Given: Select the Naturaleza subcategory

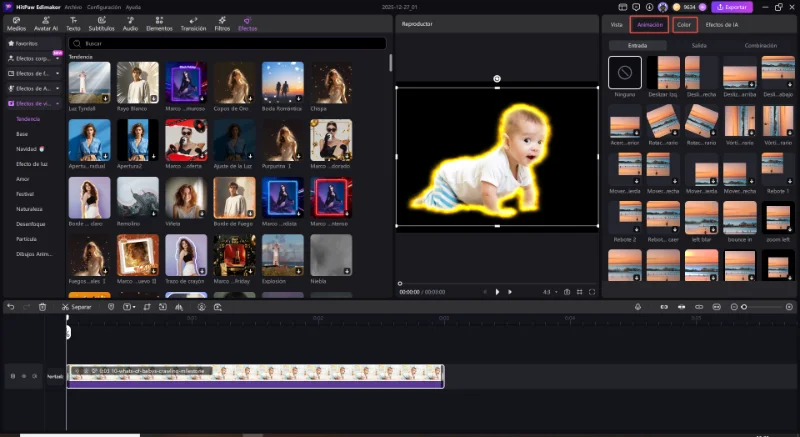Looking at the screenshot, I should pyautogui.click(x=29, y=209).
